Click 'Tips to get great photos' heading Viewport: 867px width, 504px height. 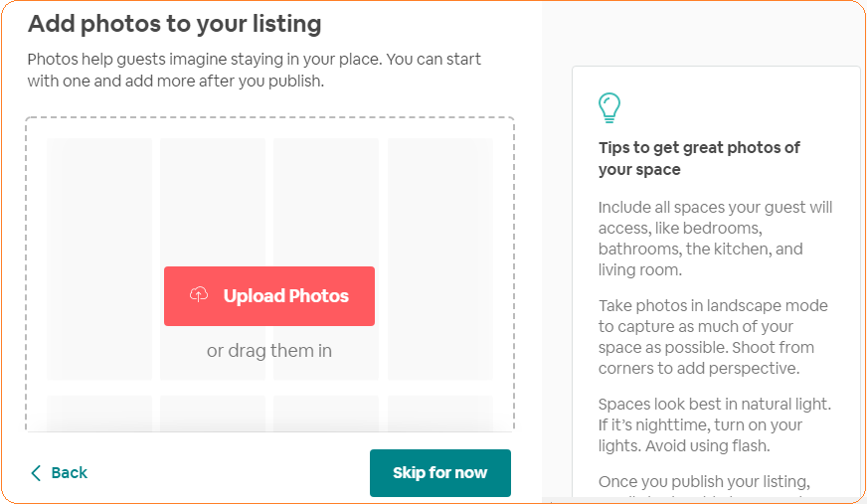point(699,158)
